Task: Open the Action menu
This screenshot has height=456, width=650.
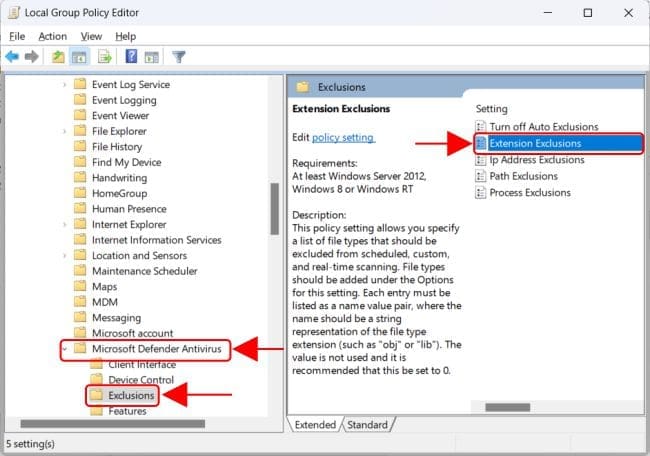Action: [x=52, y=36]
